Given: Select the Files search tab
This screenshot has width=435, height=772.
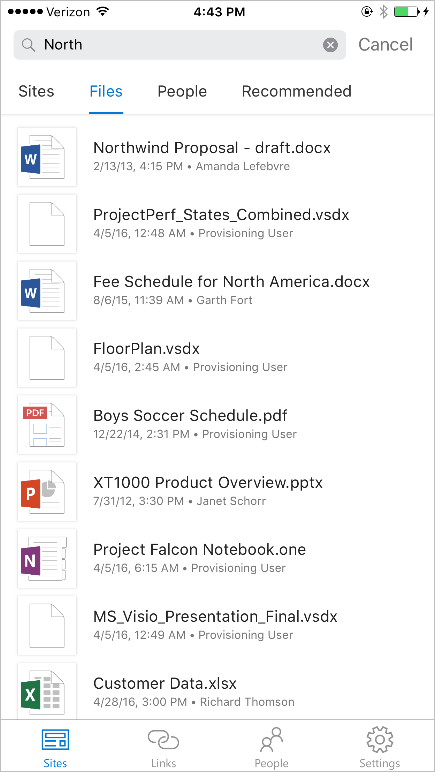Looking at the screenshot, I should [x=106, y=92].
